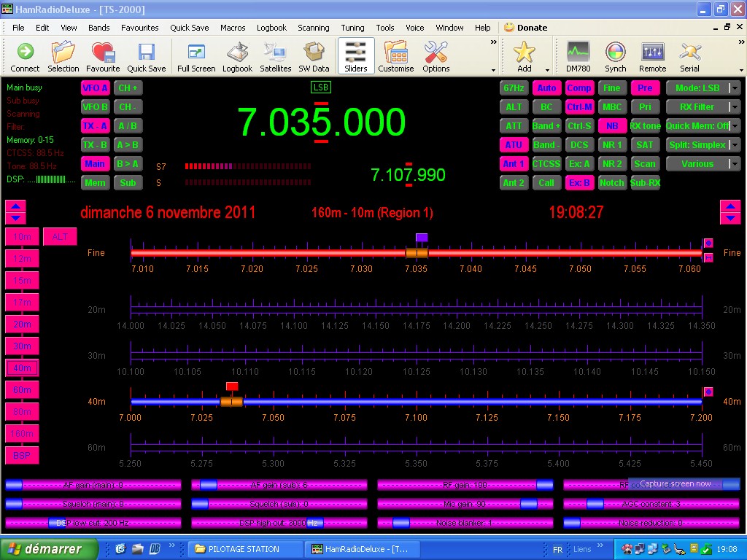Screen dimensions: 747x560
Task: Click the 40m slider marker icon
Action: pos(708,392)
